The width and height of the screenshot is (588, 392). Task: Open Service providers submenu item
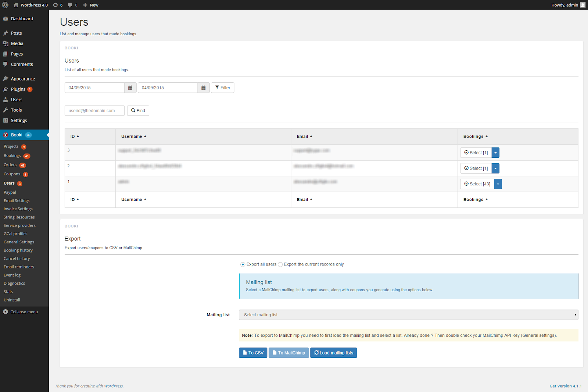pyautogui.click(x=19, y=225)
